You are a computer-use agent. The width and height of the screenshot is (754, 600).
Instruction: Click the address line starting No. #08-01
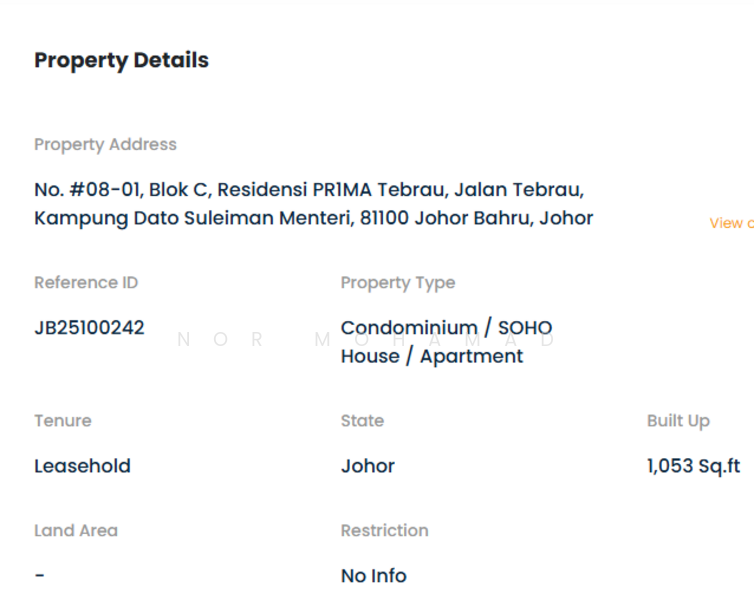[309, 190]
